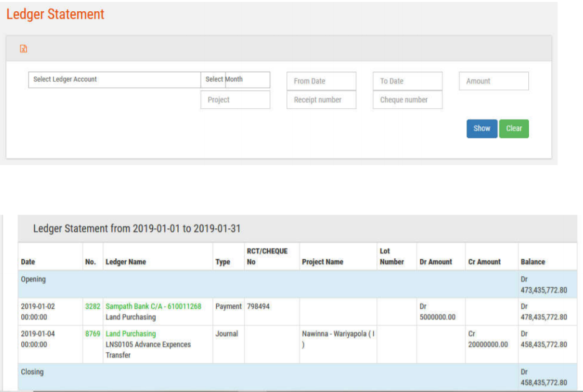Open the Land Purchasing ledger link

[x=131, y=334]
